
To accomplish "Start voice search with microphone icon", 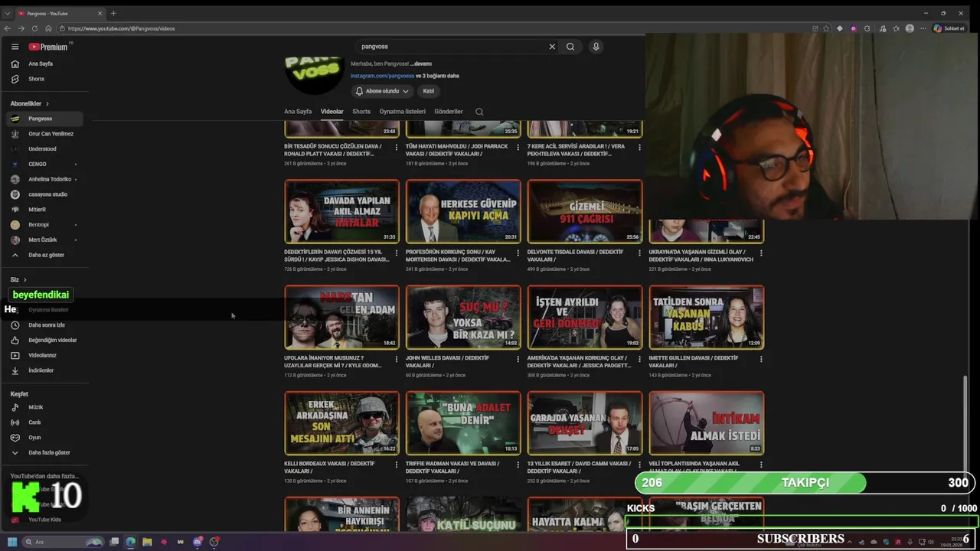I will tap(596, 47).
